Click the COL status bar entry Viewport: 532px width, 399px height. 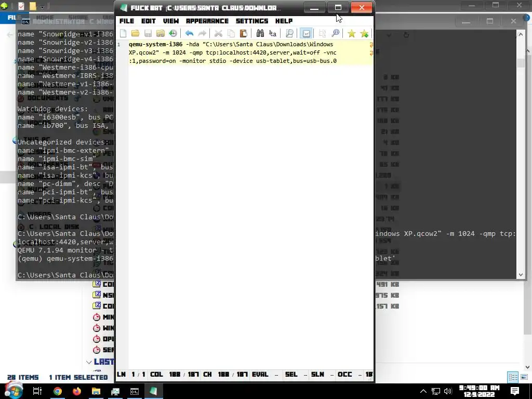[175, 375]
